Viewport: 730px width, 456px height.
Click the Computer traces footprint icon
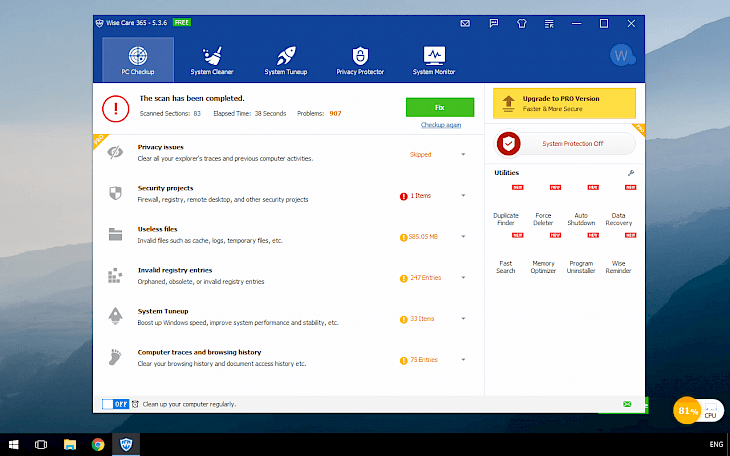tap(115, 357)
